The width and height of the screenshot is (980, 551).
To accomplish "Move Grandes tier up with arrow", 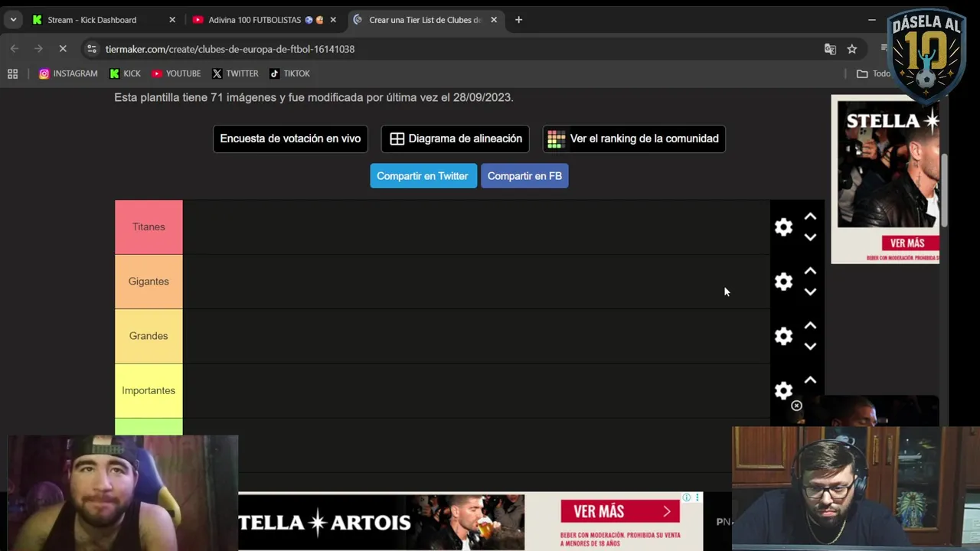I will 810,326.
